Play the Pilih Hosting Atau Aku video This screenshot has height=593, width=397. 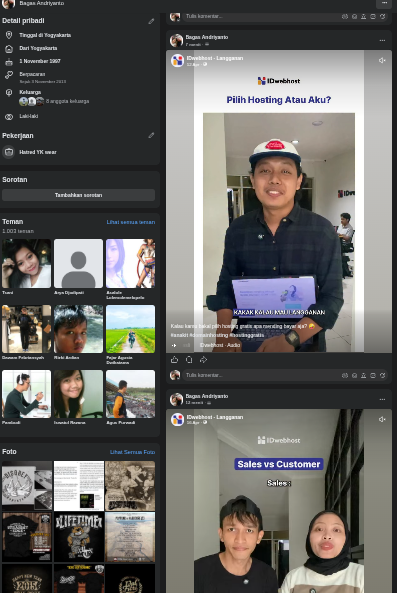(279, 201)
